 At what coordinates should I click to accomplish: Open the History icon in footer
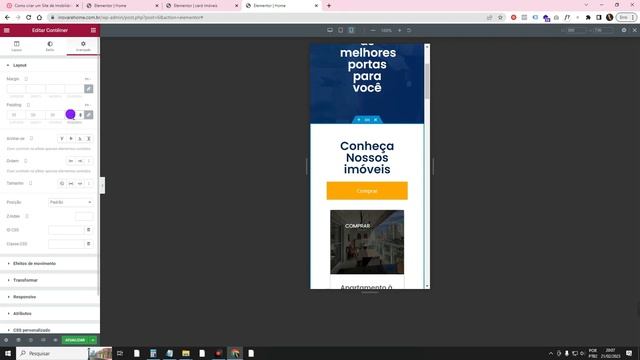coord(31,340)
